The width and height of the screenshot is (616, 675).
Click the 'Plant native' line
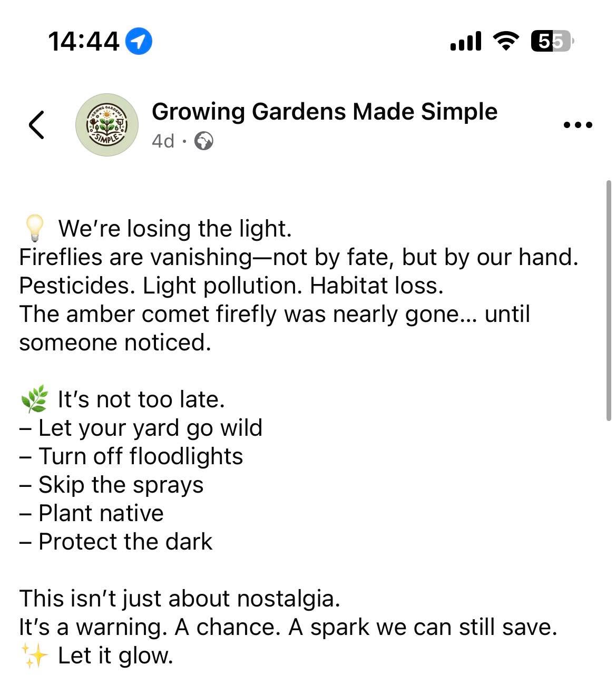click(92, 513)
